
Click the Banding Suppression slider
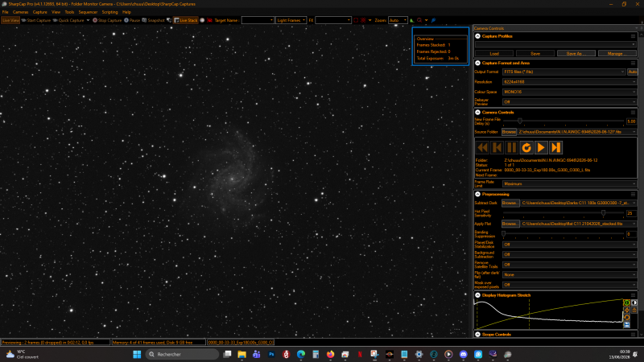coord(563,234)
